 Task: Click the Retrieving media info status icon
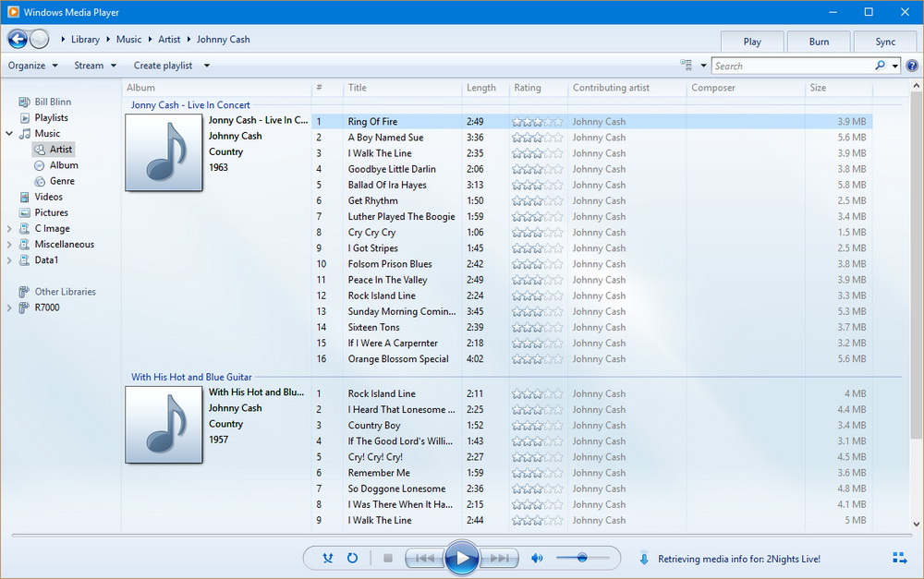click(x=644, y=558)
